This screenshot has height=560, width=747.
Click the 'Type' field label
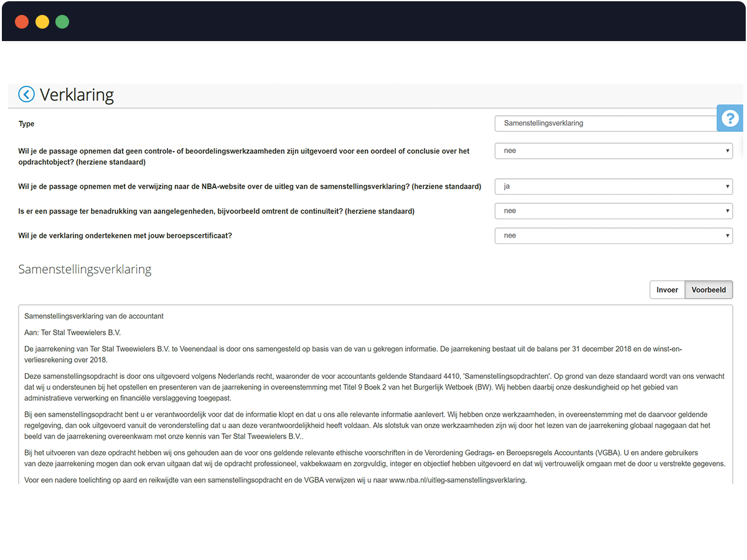coord(26,124)
